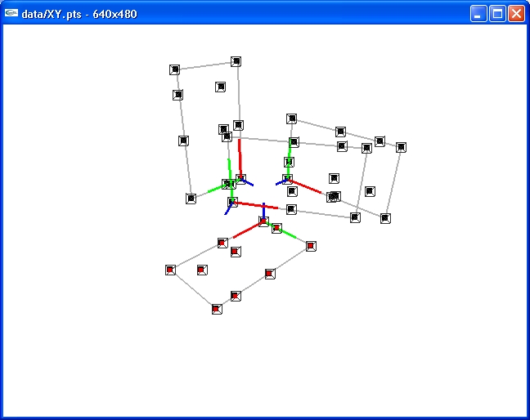Minimize the data/XY.pts window
Screen dimensions: 530x420
(x=478, y=14)
